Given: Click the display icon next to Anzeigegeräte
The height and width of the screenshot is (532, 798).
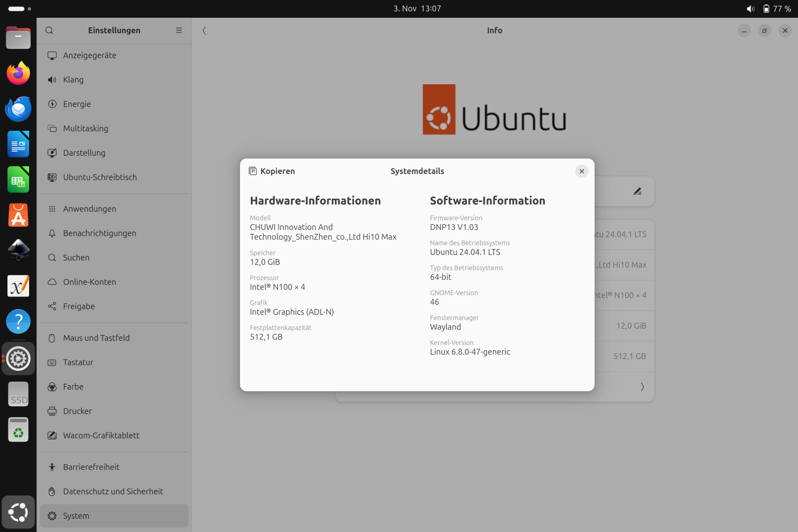Looking at the screenshot, I should click(52, 56).
